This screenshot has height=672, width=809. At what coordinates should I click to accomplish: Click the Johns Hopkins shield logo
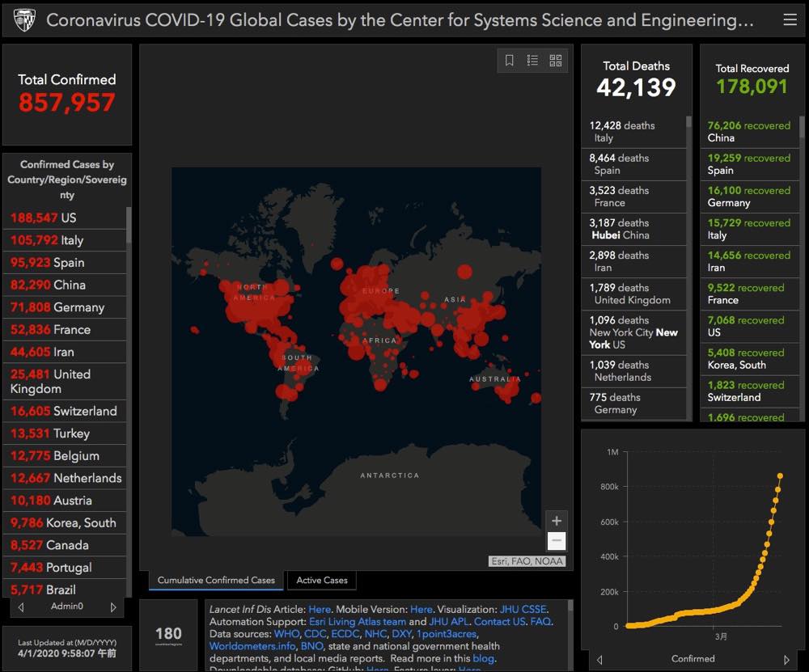coord(24,20)
